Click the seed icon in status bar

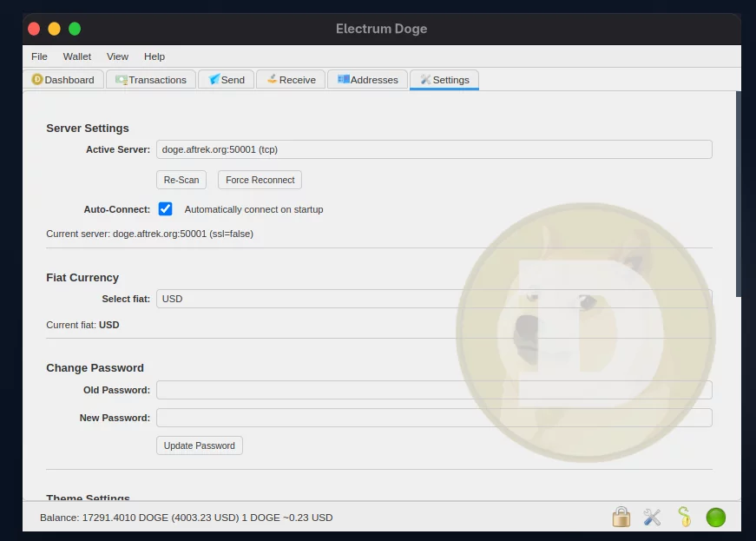pyautogui.click(x=684, y=518)
